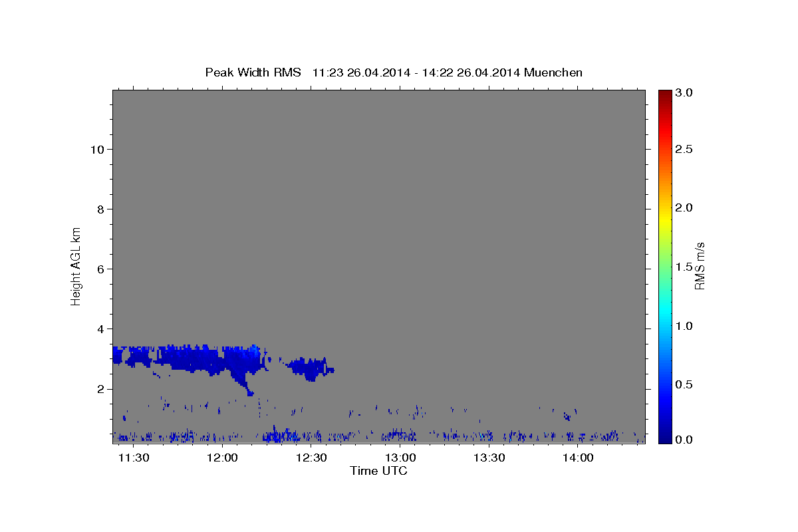This screenshot has height=532, width=798.
Task: Click the 14:00 time tick label
Action: coord(578,458)
